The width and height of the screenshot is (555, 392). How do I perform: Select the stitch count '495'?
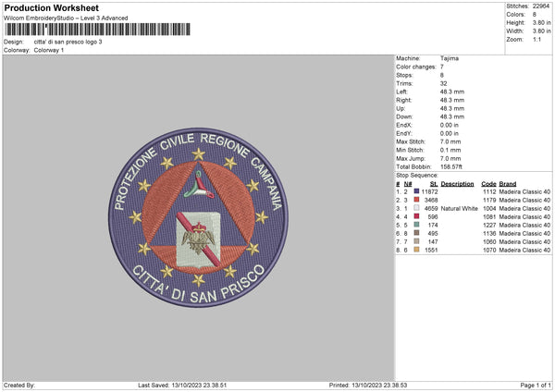tap(433, 234)
